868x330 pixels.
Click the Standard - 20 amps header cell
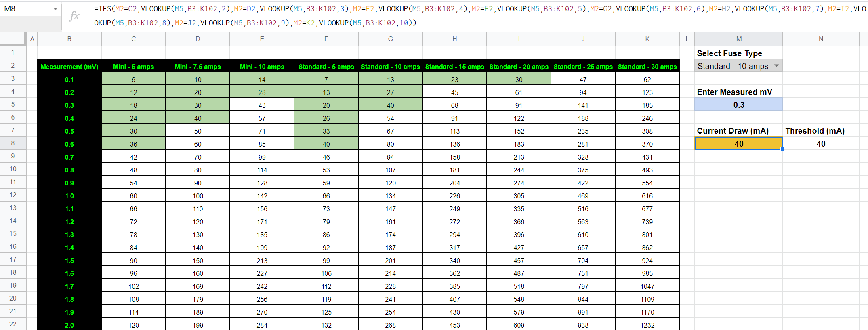click(519, 67)
